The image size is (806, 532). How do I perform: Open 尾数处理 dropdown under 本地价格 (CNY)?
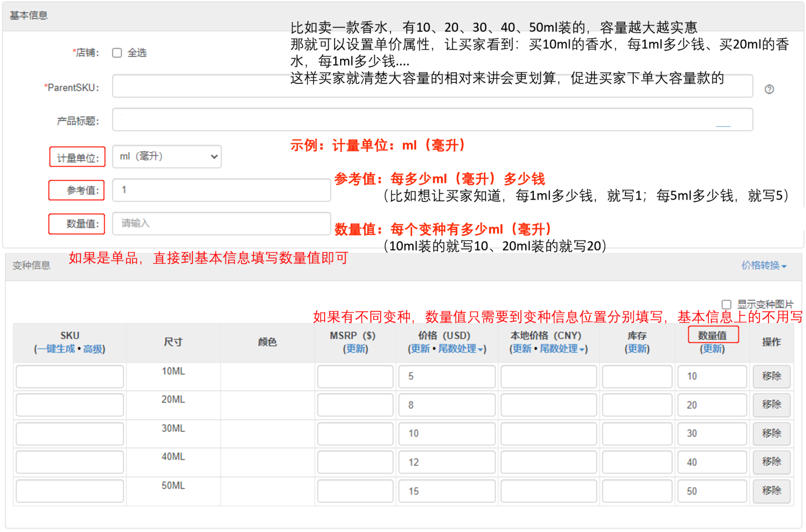coord(563,349)
